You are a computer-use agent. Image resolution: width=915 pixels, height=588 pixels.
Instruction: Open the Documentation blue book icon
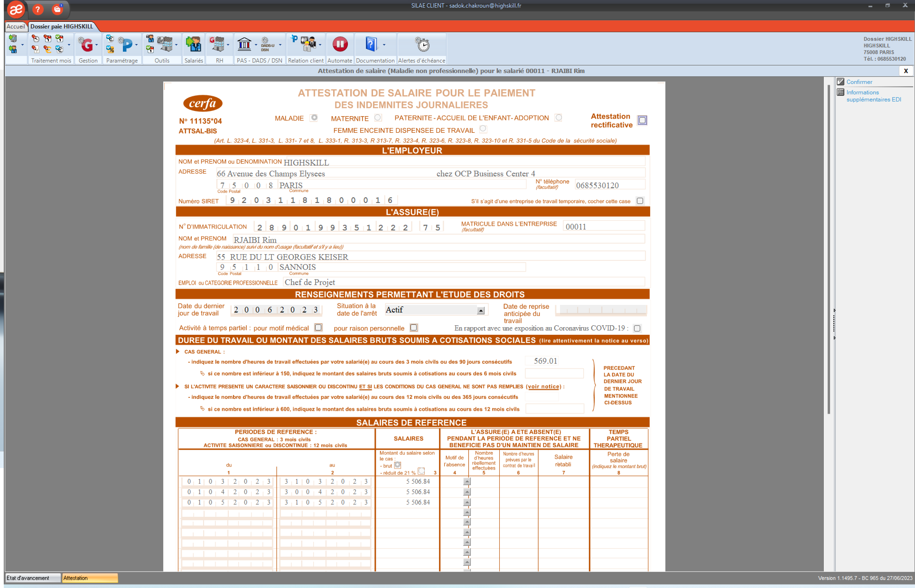[371, 45]
